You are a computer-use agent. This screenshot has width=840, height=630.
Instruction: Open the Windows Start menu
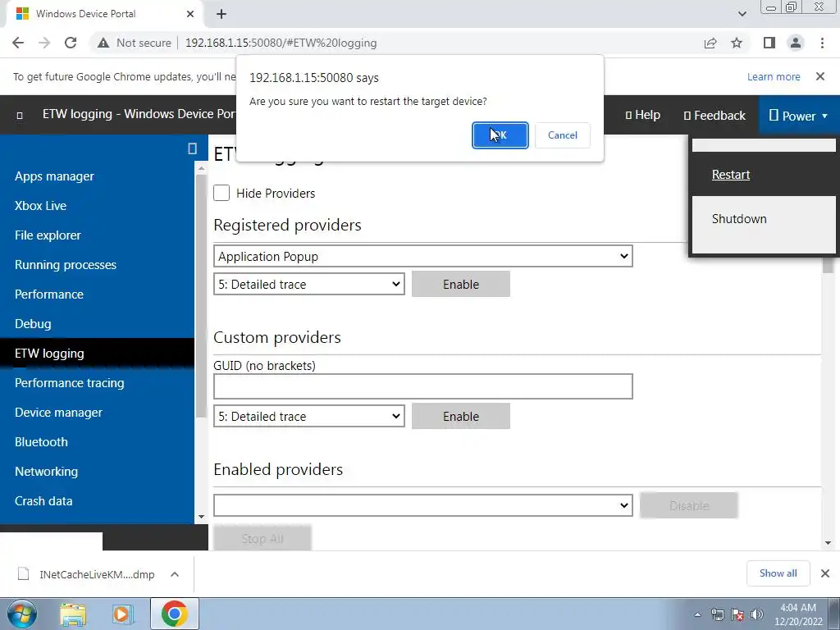pos(22,614)
